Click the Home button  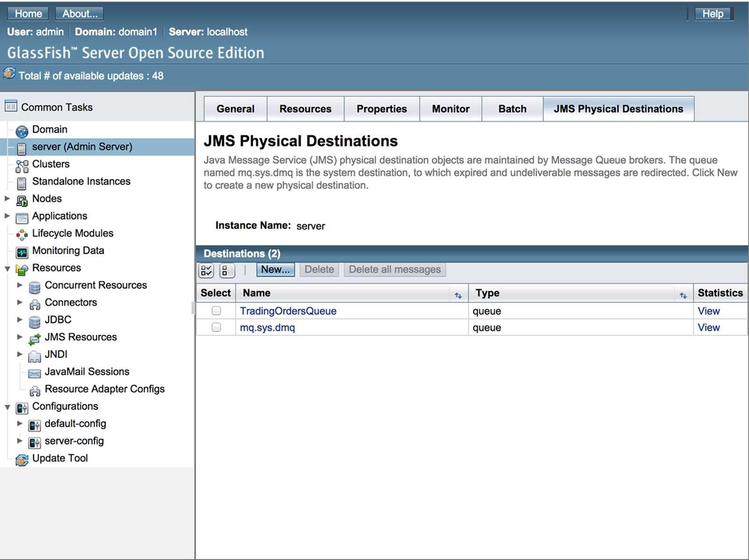(x=28, y=14)
